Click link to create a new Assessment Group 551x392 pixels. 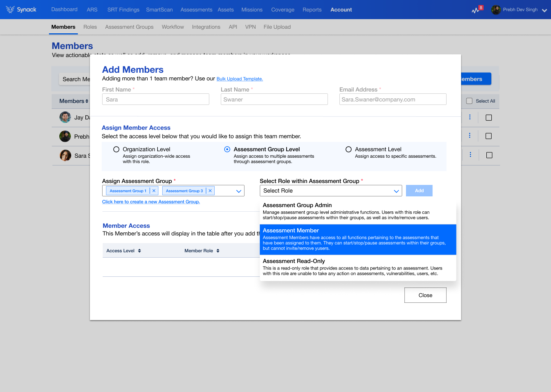[151, 202]
